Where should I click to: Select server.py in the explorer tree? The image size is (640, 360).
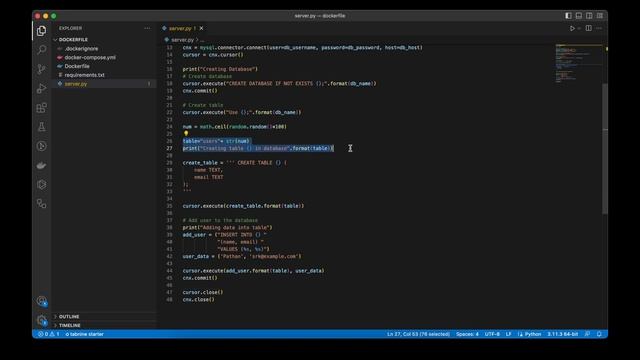coord(76,84)
